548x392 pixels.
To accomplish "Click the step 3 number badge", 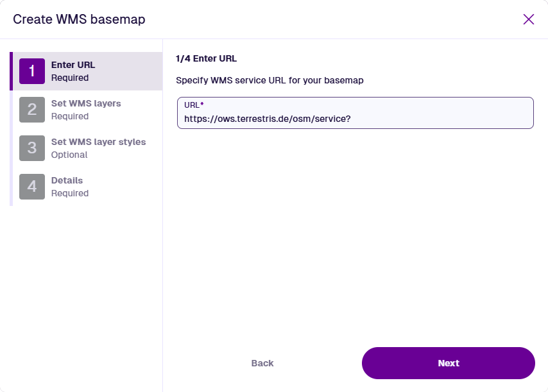I will click(32, 148).
